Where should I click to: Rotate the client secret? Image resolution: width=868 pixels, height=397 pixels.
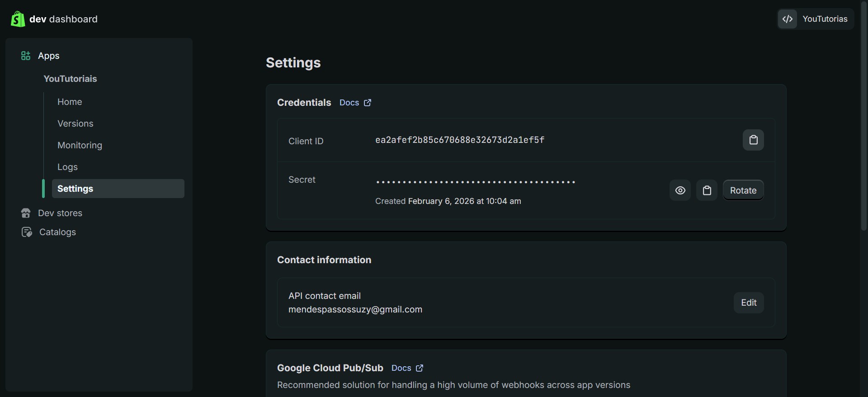(x=743, y=190)
